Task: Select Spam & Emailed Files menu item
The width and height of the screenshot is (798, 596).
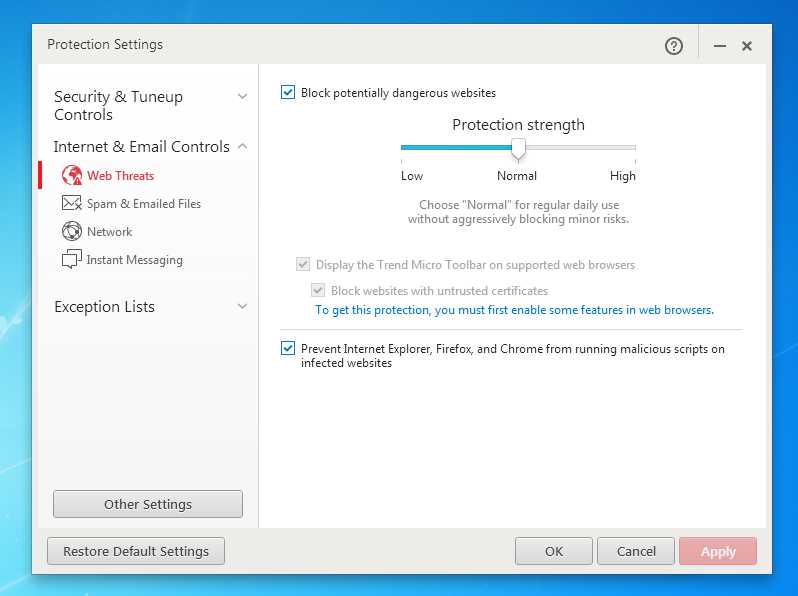Action: (144, 204)
